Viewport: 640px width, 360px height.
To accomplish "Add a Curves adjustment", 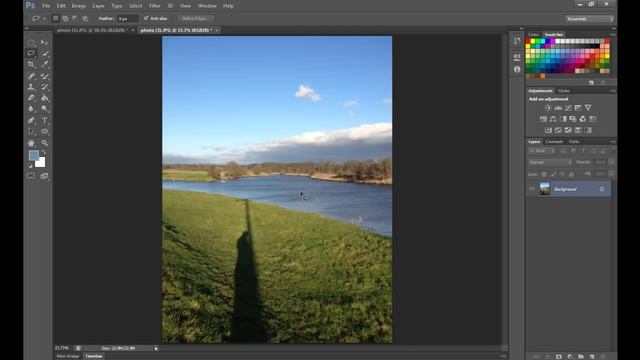I will [x=568, y=108].
